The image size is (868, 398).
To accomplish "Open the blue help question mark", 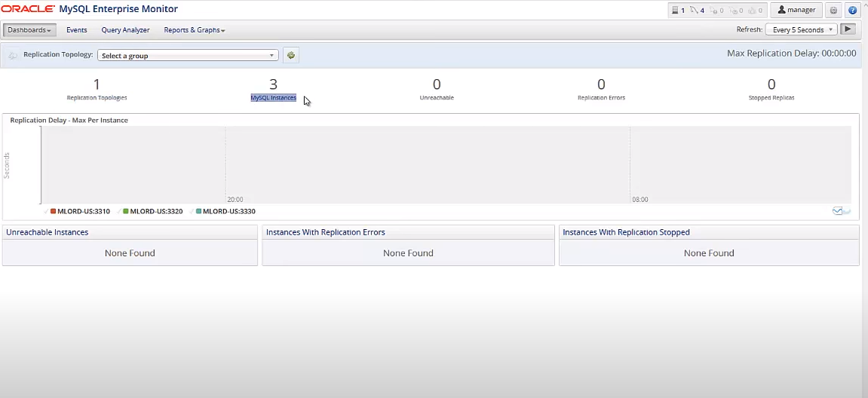I will pos(853,10).
